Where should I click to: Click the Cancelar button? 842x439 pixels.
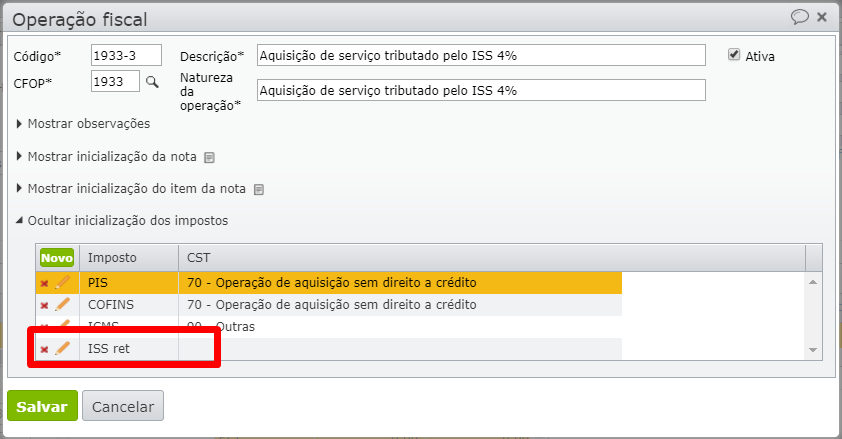pyautogui.click(x=123, y=406)
